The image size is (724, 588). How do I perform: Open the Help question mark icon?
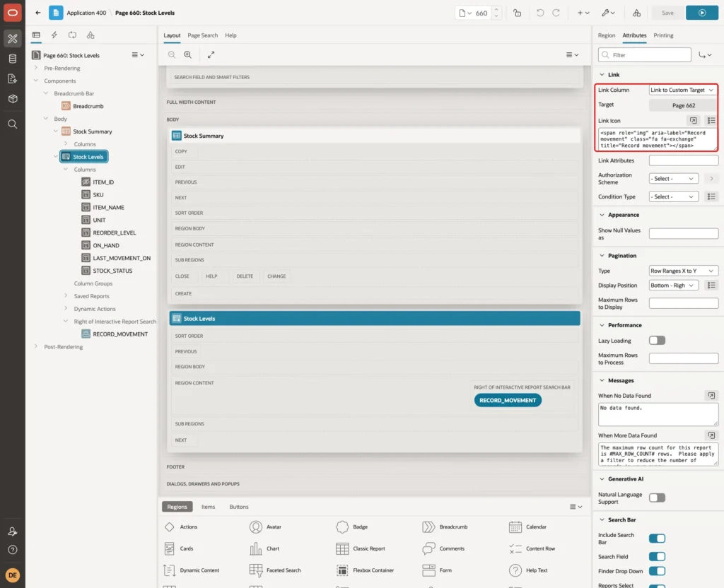[x=13, y=550]
